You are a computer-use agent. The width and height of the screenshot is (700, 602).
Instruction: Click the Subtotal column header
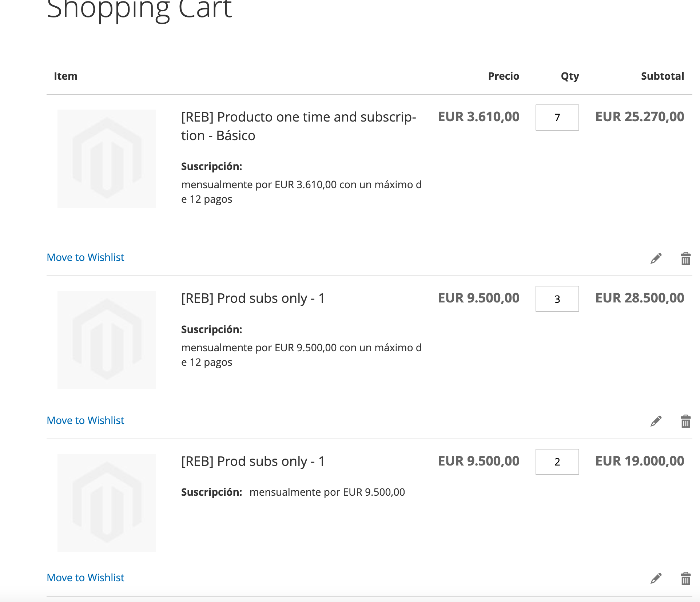pyautogui.click(x=662, y=76)
